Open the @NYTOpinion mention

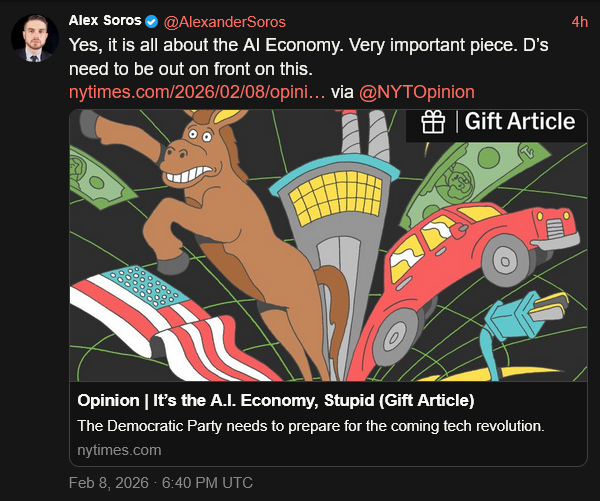point(417,92)
